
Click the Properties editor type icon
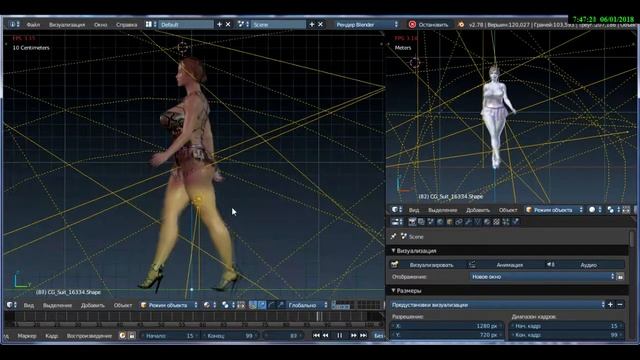(397, 222)
